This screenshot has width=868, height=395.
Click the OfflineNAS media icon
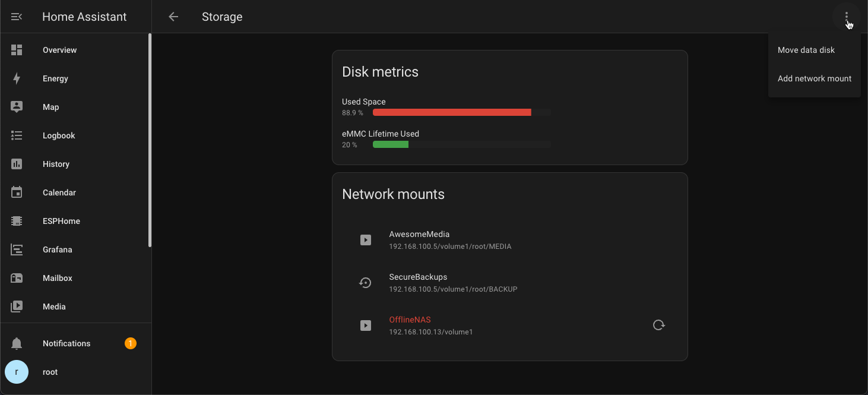coord(366,326)
